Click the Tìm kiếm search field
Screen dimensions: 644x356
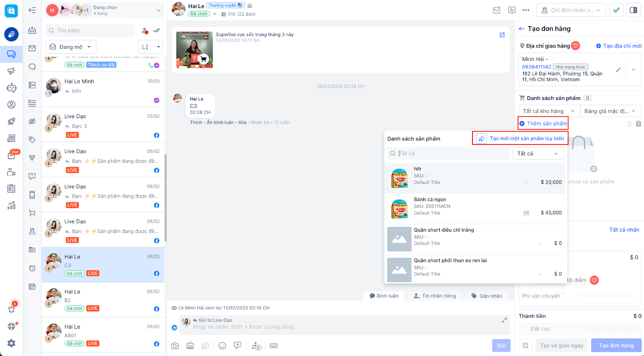pyautogui.click(x=90, y=31)
